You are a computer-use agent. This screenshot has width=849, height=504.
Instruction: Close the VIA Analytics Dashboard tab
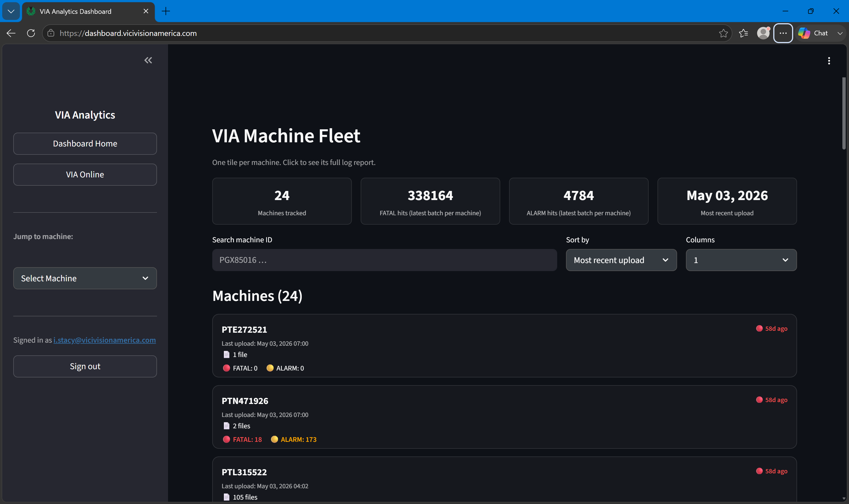146,11
